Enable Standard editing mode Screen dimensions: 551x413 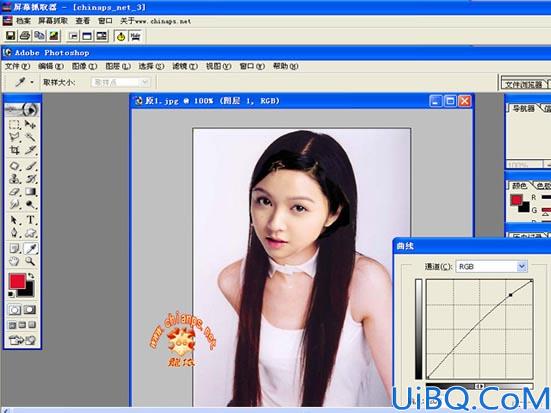pyautogui.click(x=15, y=310)
